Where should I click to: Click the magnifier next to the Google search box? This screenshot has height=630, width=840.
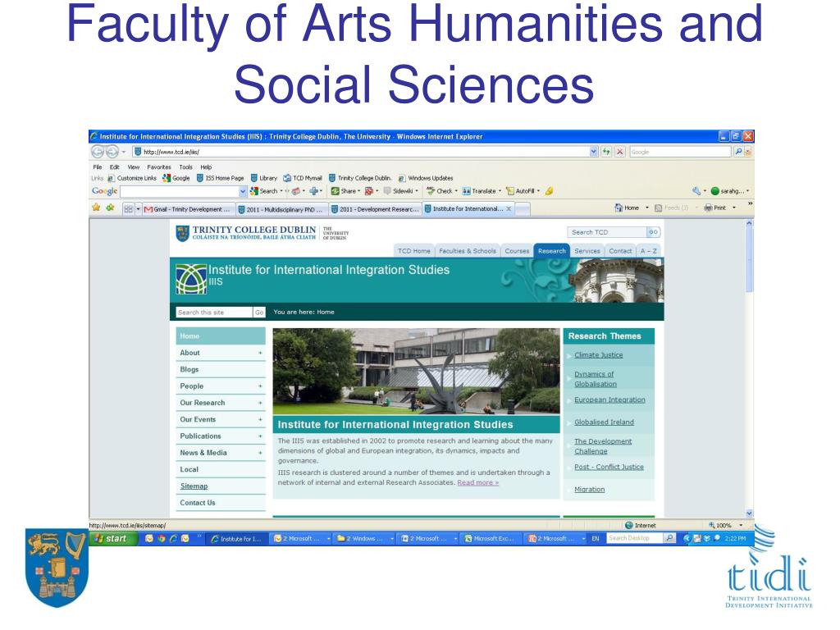[x=738, y=152]
